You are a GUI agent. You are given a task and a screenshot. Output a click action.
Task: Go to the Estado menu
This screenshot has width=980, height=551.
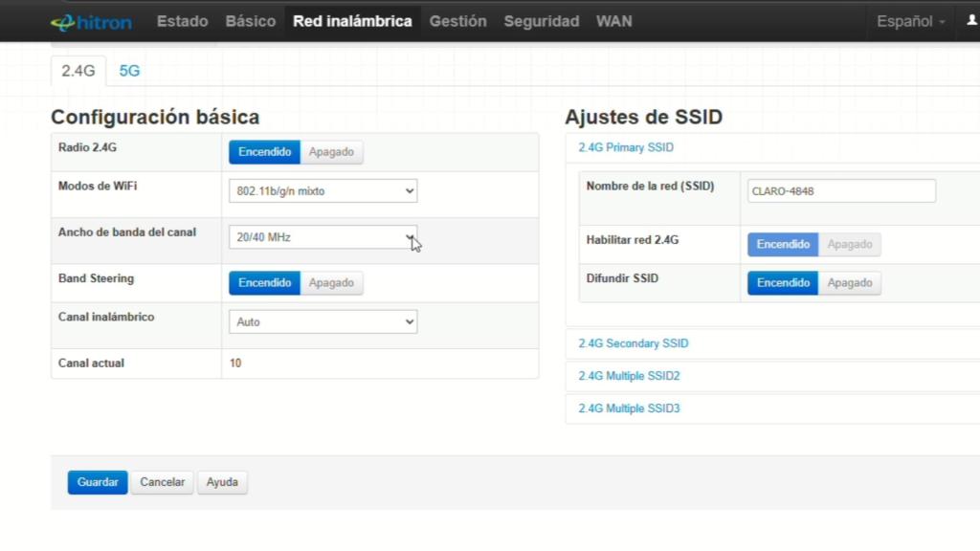[x=182, y=21]
